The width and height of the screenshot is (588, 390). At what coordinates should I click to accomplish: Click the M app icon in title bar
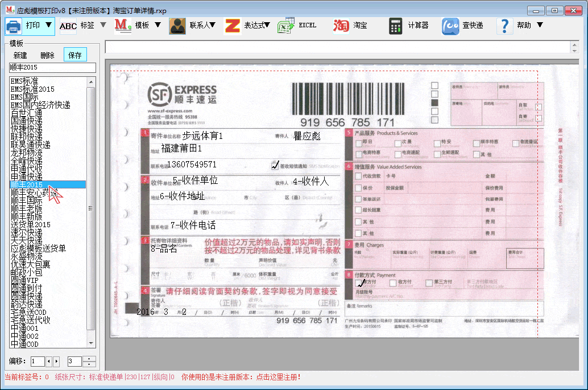coord(10,10)
